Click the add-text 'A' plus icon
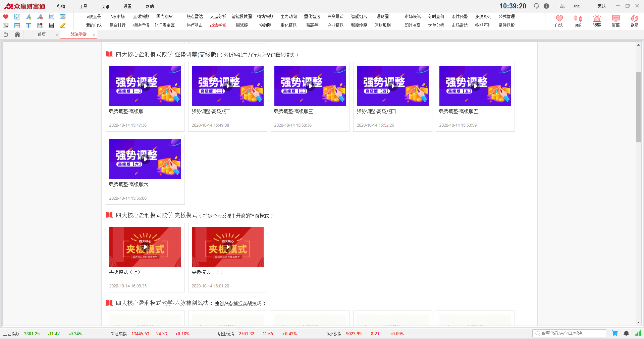The image size is (644, 339). point(29,17)
